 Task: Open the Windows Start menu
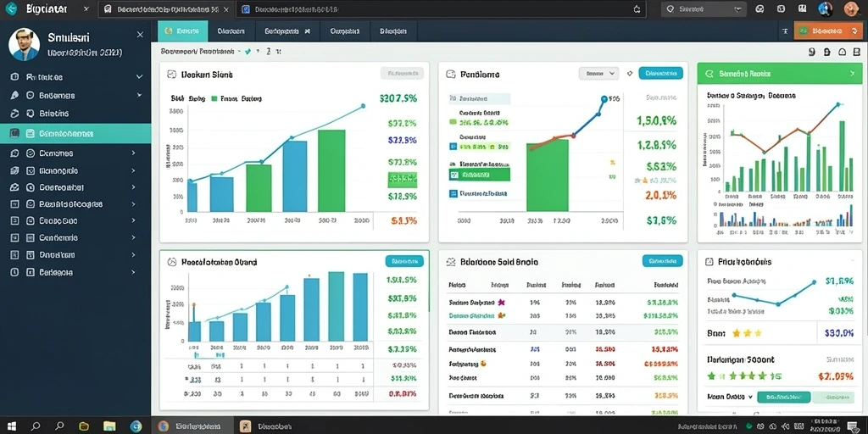[12, 426]
